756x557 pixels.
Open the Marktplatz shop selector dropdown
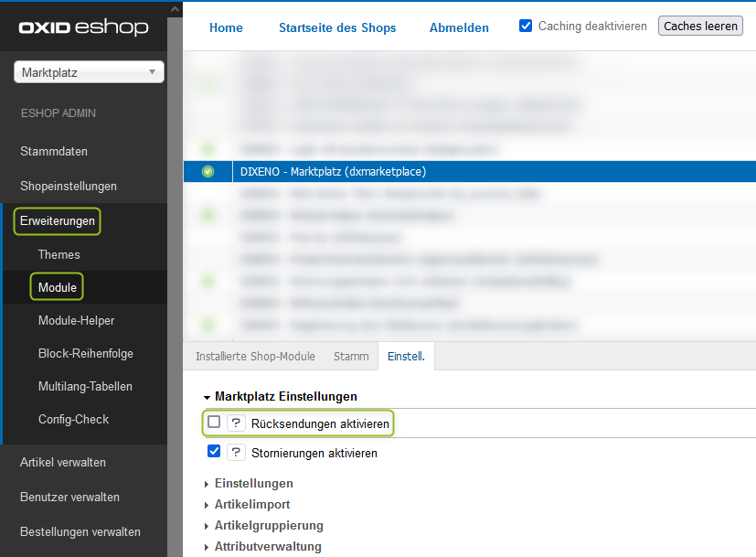pos(89,72)
